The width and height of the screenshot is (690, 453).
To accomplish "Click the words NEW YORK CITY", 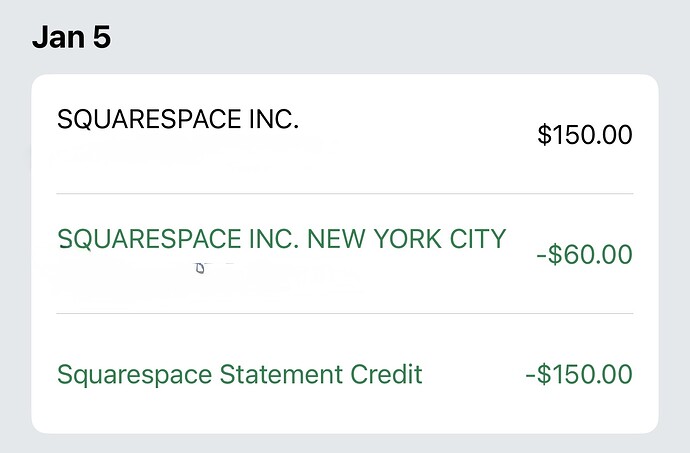I will tap(406, 240).
